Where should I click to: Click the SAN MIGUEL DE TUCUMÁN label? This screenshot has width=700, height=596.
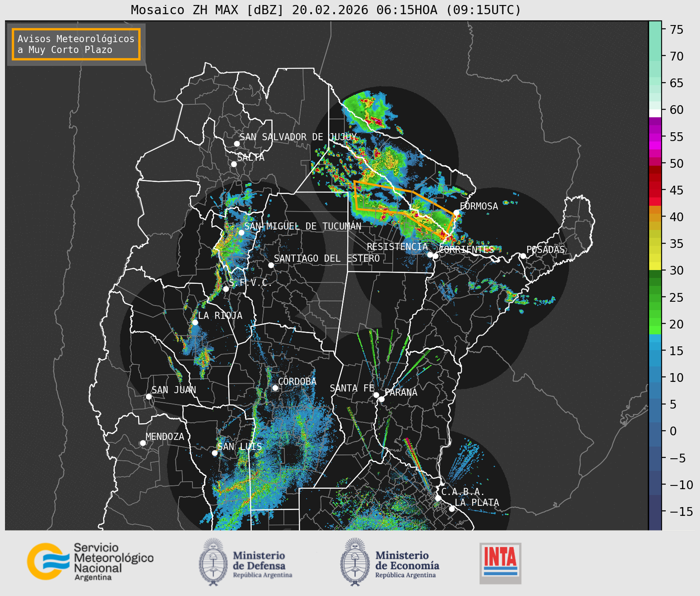[303, 226]
